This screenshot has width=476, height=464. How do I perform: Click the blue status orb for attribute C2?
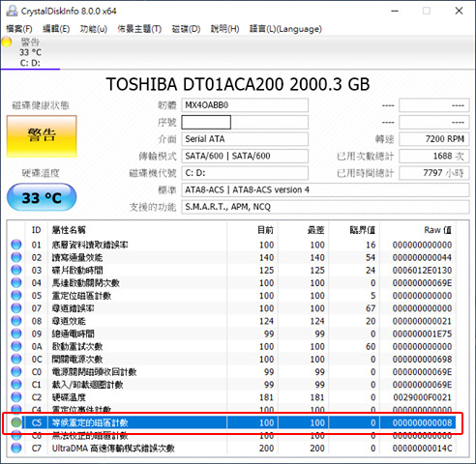coord(15,397)
